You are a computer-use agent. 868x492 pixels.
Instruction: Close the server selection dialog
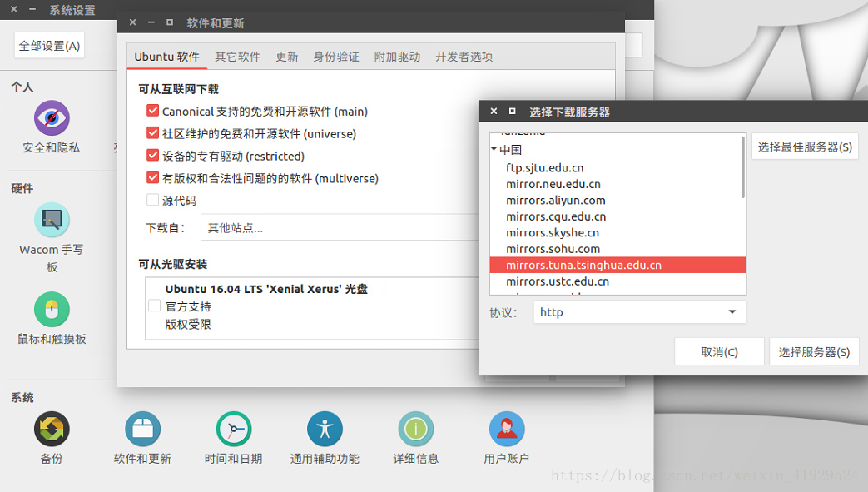[x=494, y=112]
